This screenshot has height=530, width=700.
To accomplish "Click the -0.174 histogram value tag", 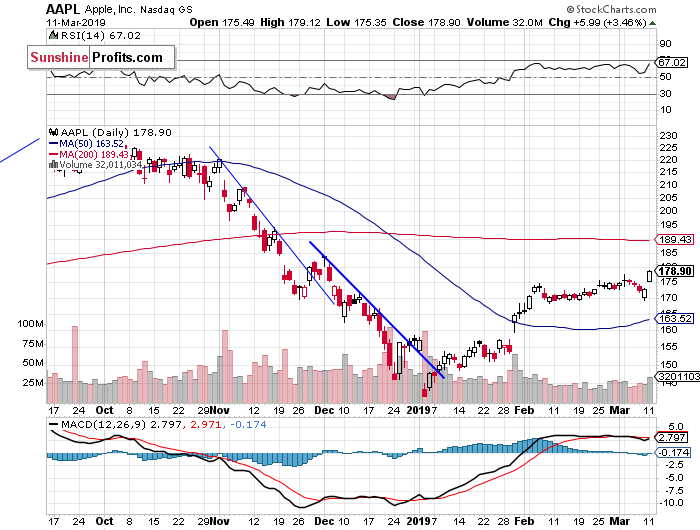I will (673, 452).
